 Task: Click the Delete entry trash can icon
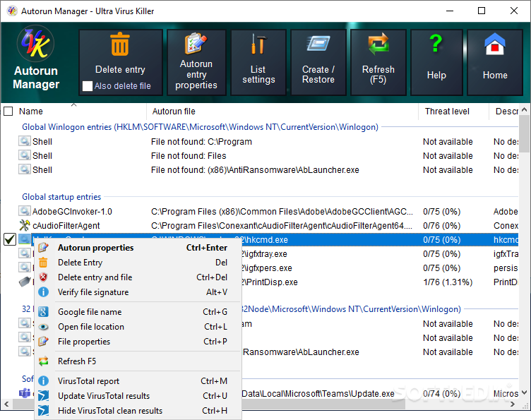pyautogui.click(x=120, y=44)
